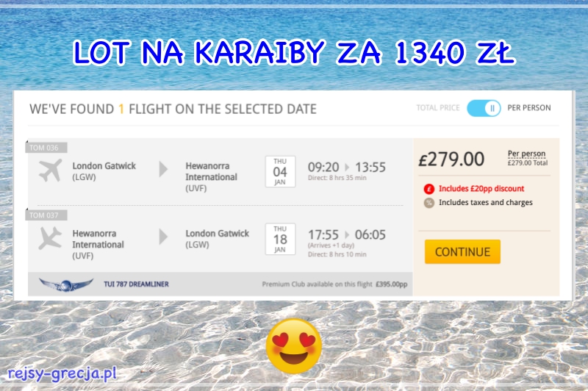Click the heart-eyes emoji
The image size is (588, 391).
pyautogui.click(x=294, y=345)
